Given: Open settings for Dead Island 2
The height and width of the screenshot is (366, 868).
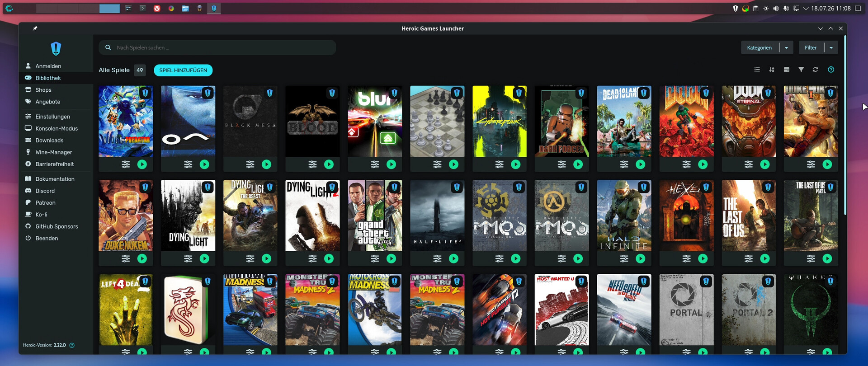Looking at the screenshot, I should click(624, 164).
